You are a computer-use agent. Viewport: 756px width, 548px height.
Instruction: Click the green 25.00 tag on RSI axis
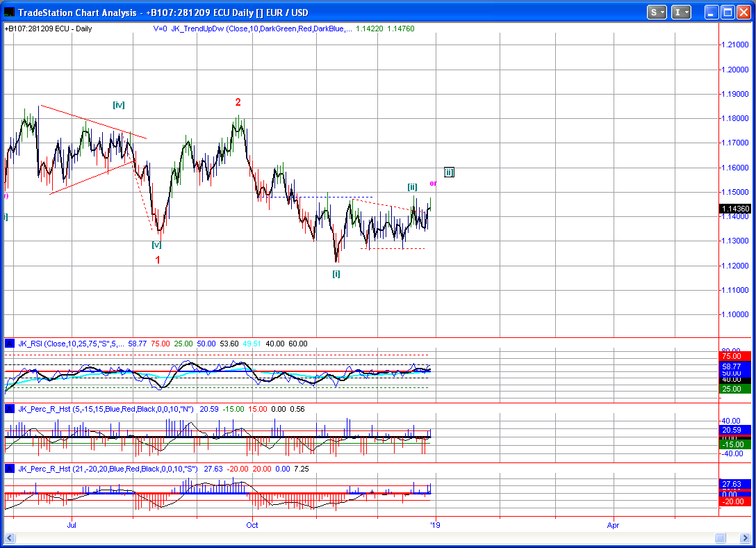734,389
